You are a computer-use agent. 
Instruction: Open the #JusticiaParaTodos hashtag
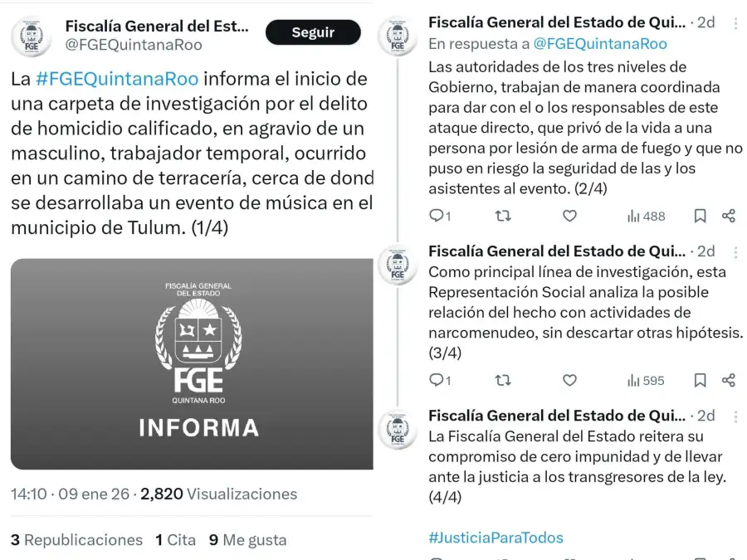pos(496,538)
